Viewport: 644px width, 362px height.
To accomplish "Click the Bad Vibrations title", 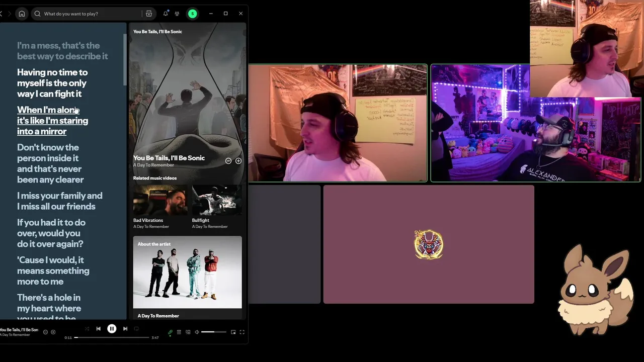I will tap(148, 220).
